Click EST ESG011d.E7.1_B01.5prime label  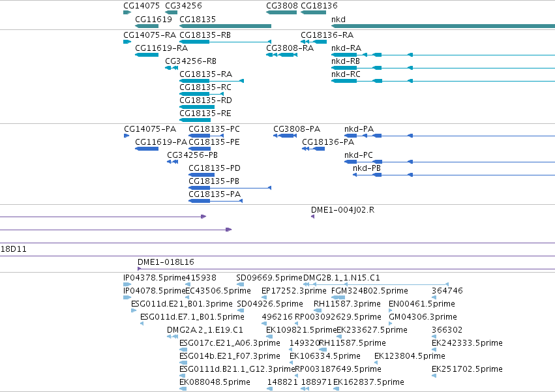click(192, 318)
